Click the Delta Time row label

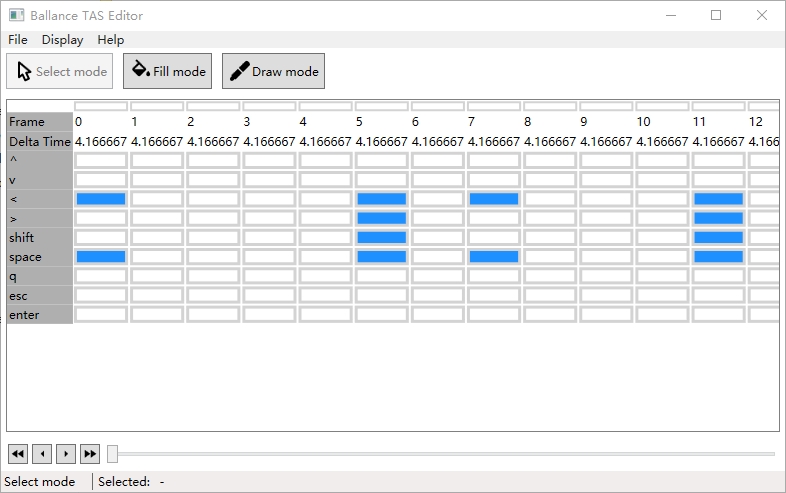click(40, 142)
